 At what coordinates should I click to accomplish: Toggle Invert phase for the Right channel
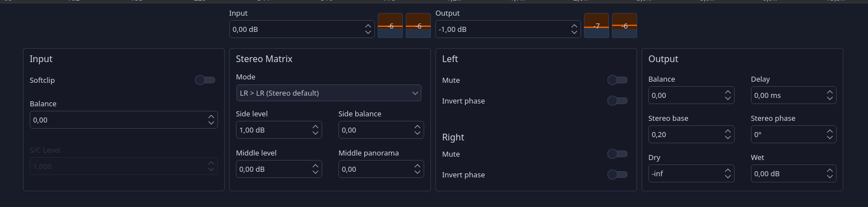(x=618, y=175)
